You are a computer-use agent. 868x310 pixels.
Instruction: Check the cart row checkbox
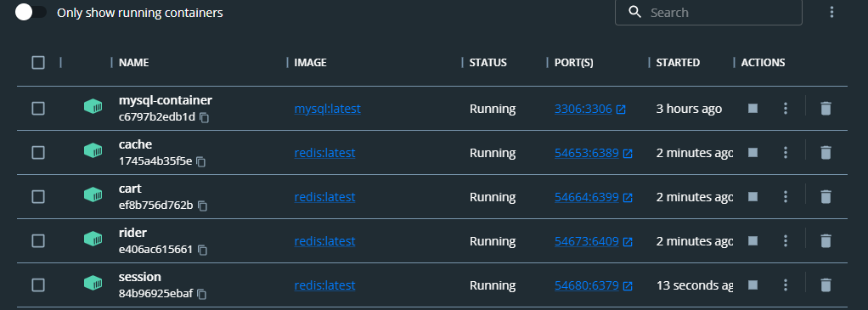coord(38,196)
